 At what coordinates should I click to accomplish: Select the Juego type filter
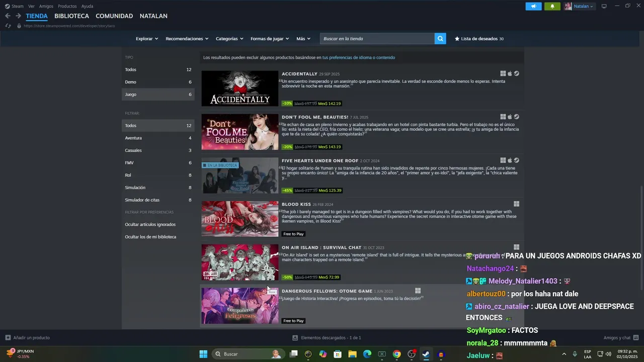[x=158, y=95]
